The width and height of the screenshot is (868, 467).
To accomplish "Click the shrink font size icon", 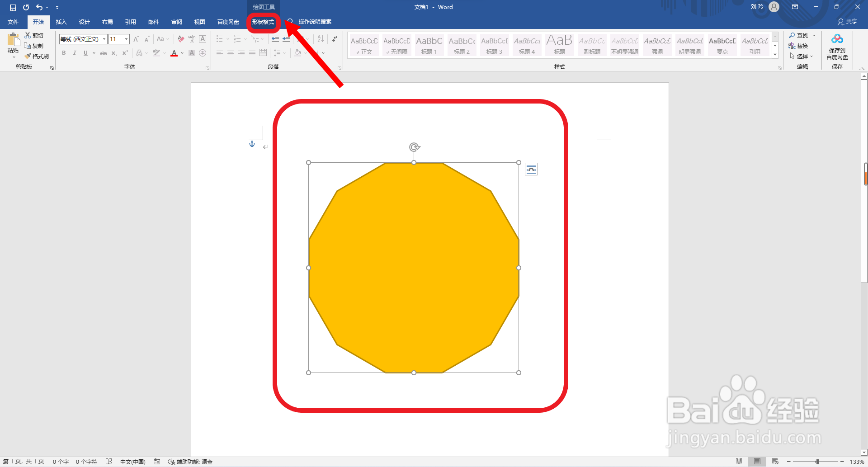I will coord(147,39).
